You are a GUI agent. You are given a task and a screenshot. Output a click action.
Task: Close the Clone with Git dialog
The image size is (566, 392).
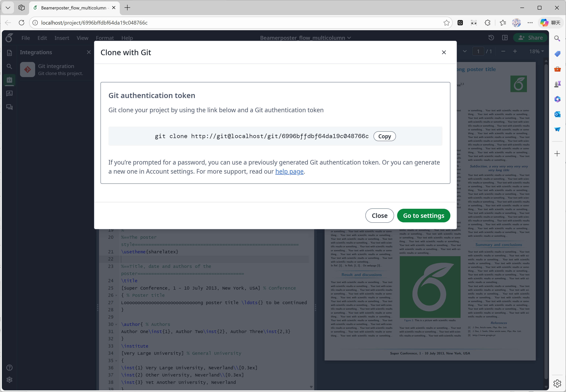(444, 52)
